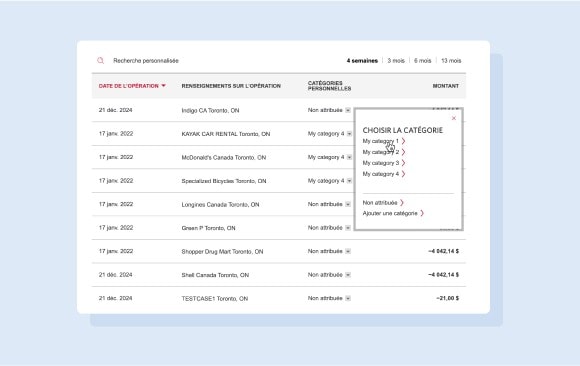The height and width of the screenshot is (366, 580).
Task: Click chevron next to My category 2
Action: tap(403, 152)
